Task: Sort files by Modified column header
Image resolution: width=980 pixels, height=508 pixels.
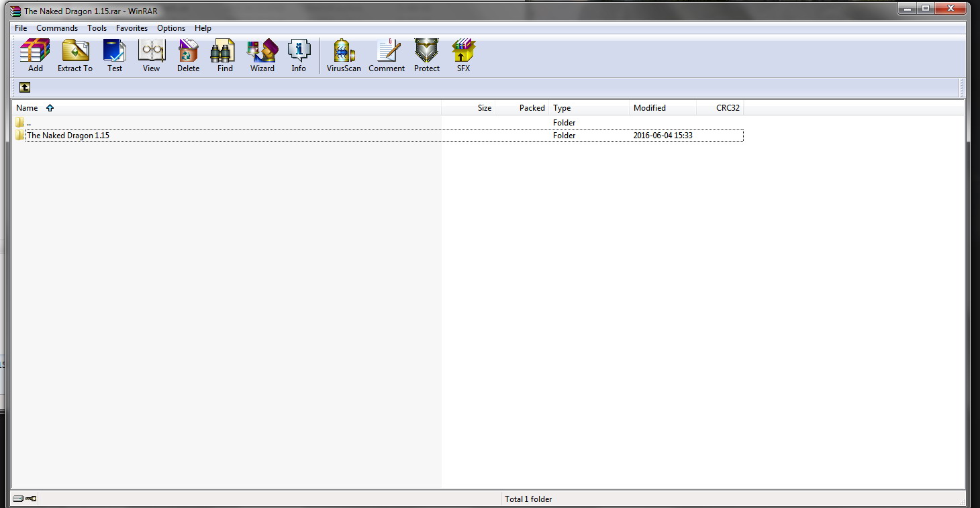Action: coord(663,108)
